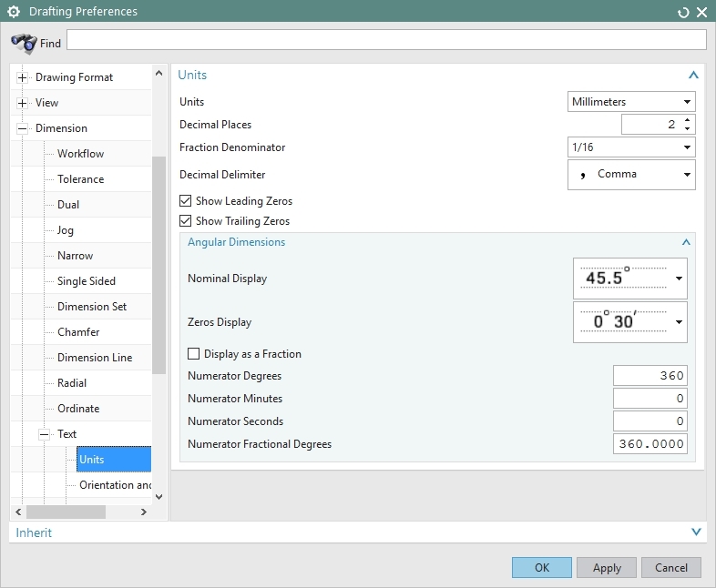Click the Inherit section title
The image size is (716, 588).
click(x=34, y=532)
